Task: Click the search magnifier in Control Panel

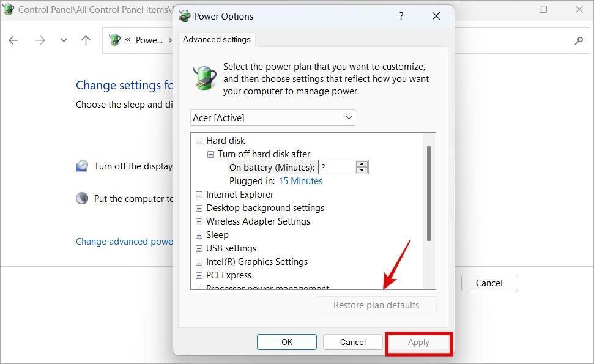Action: (x=579, y=40)
